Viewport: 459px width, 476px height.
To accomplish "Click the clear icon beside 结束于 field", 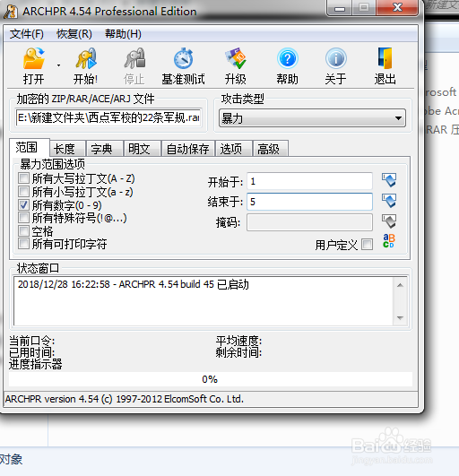I will tap(389, 201).
